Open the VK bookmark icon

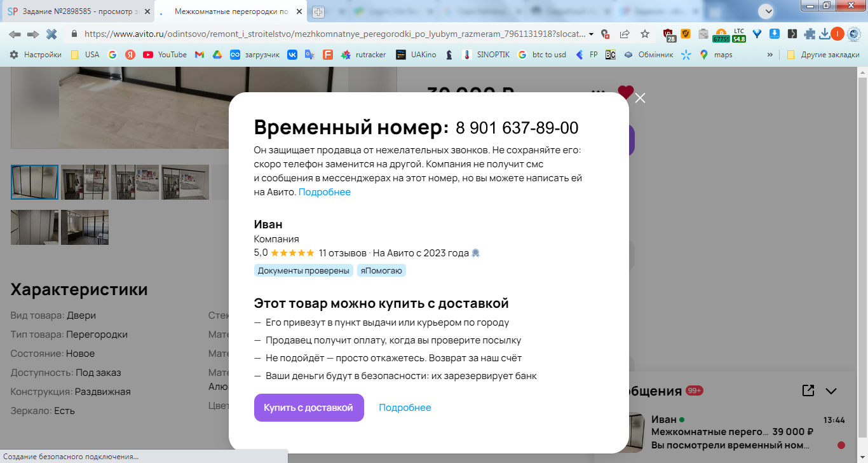(x=292, y=55)
